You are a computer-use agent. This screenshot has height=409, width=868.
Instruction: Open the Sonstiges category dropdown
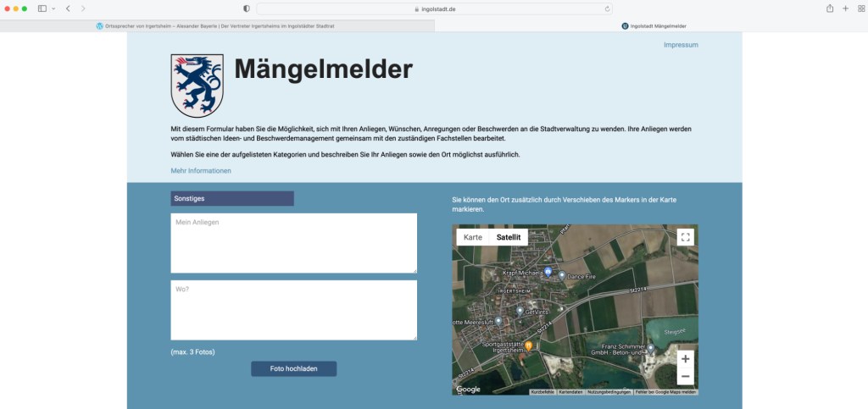232,198
